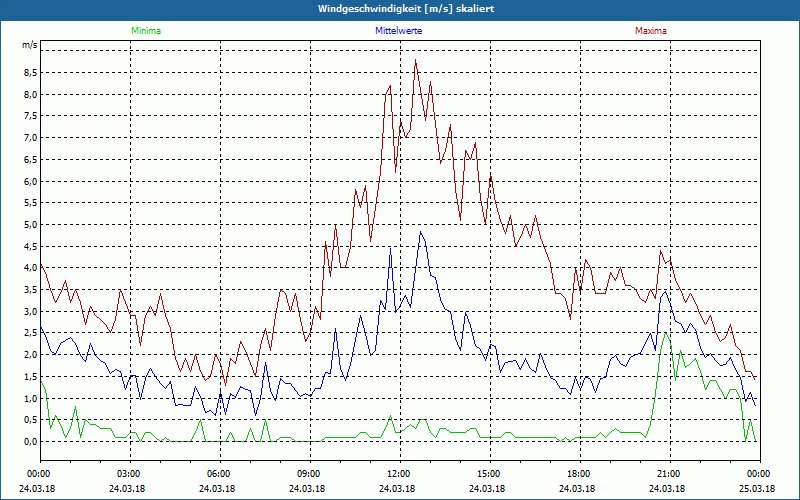Click the 21:00 time axis label

coord(670,474)
